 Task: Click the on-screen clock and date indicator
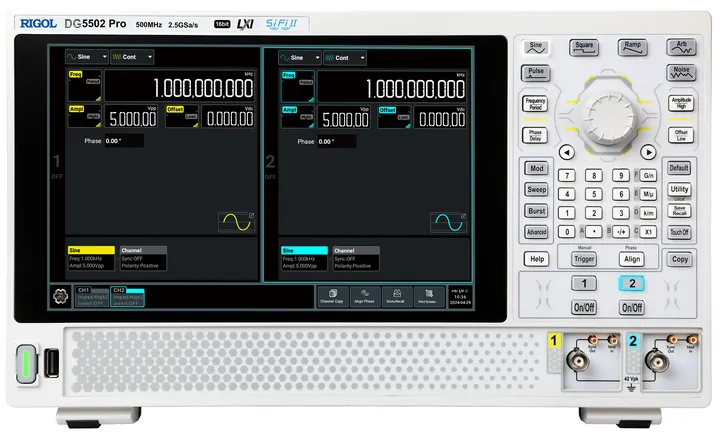(460, 297)
